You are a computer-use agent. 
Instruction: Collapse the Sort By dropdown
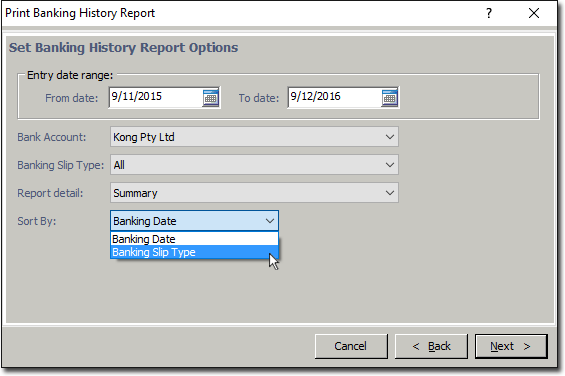tap(270, 221)
